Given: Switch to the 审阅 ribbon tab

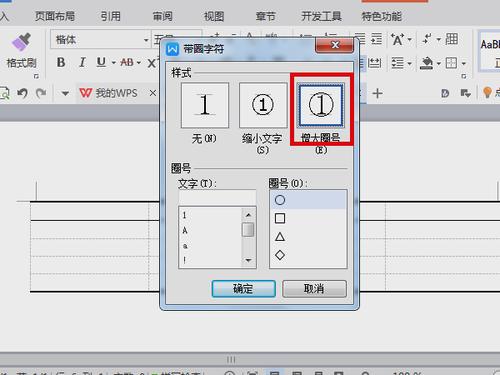Looking at the screenshot, I should [x=162, y=16].
